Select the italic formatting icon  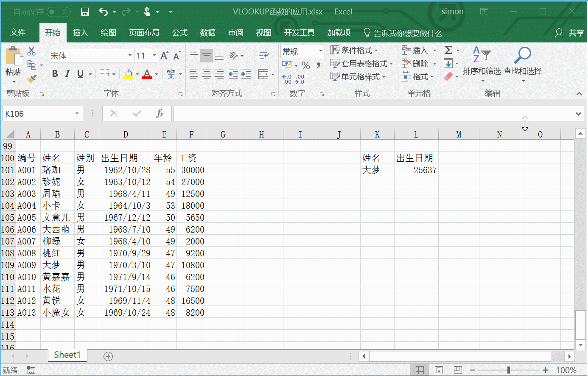pyautogui.click(x=67, y=73)
